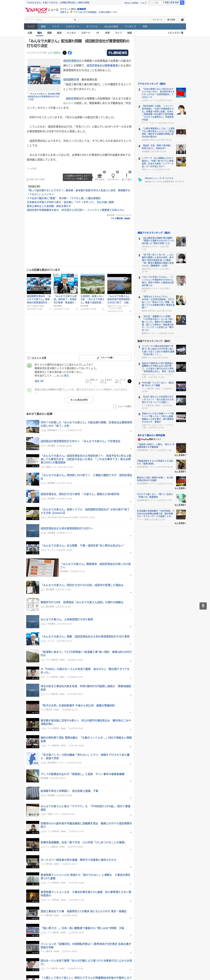The height and width of the screenshot is (980, 210).
Task: Click the search magnifier beside keyword field
Action: click(x=75, y=19)
